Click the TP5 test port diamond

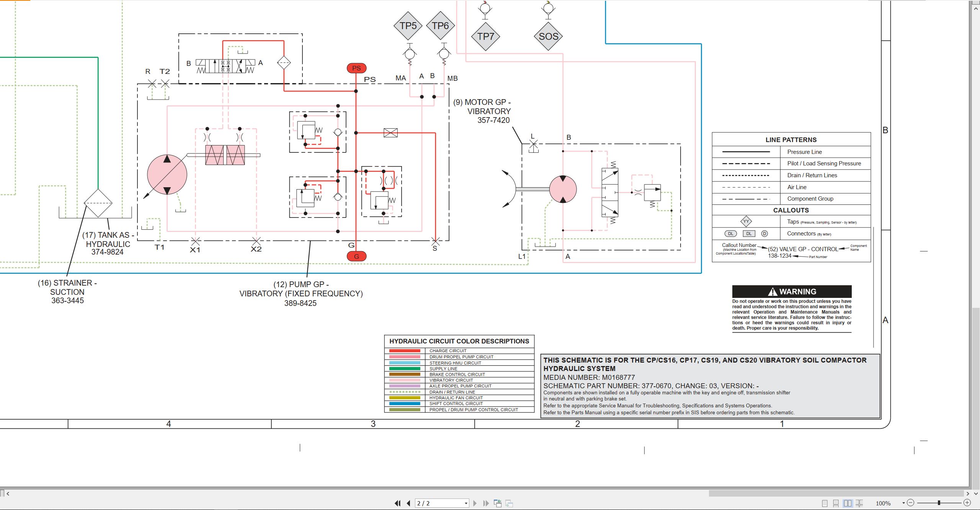coord(408,26)
